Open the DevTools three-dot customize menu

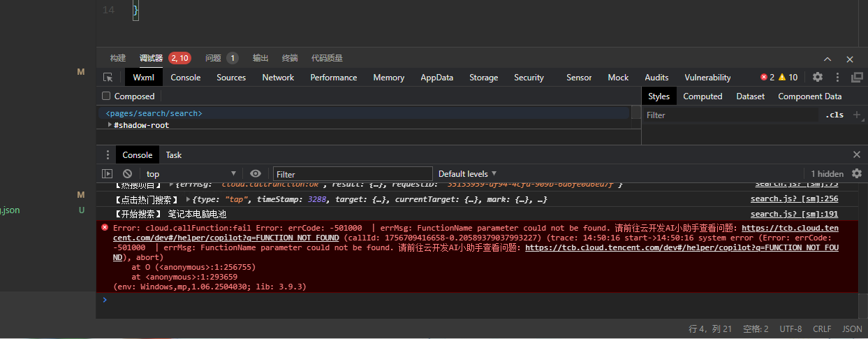(x=838, y=78)
